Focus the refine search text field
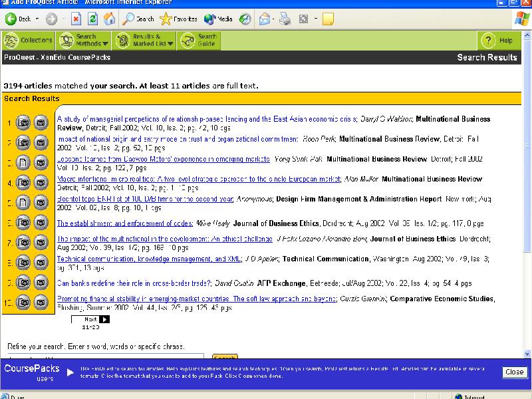The height and width of the screenshot is (399, 532). pos(106,356)
